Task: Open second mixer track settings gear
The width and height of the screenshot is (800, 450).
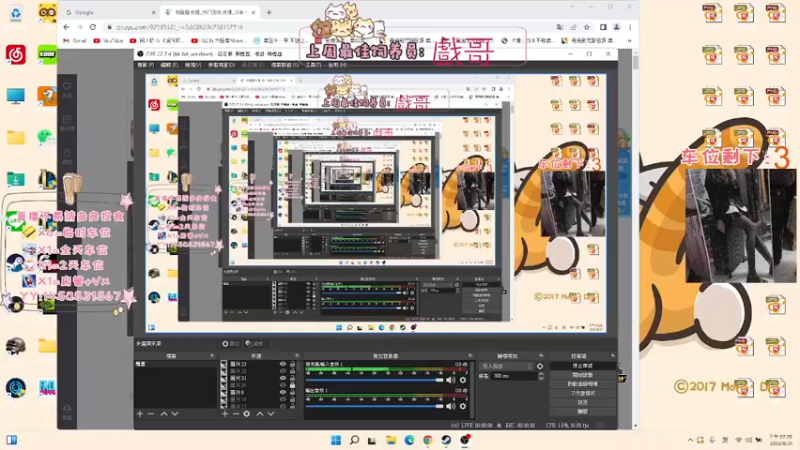Action: (x=463, y=406)
